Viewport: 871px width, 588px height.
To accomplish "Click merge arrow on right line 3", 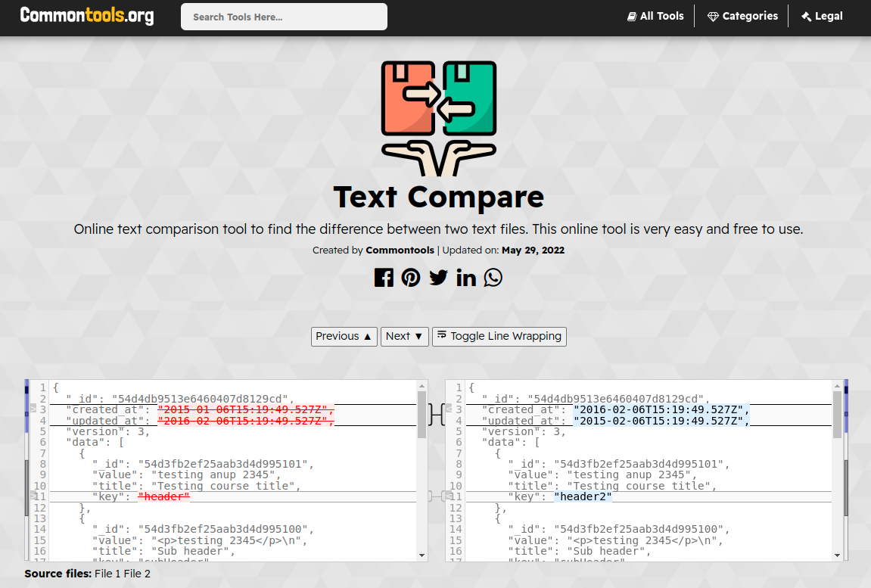I will [449, 409].
